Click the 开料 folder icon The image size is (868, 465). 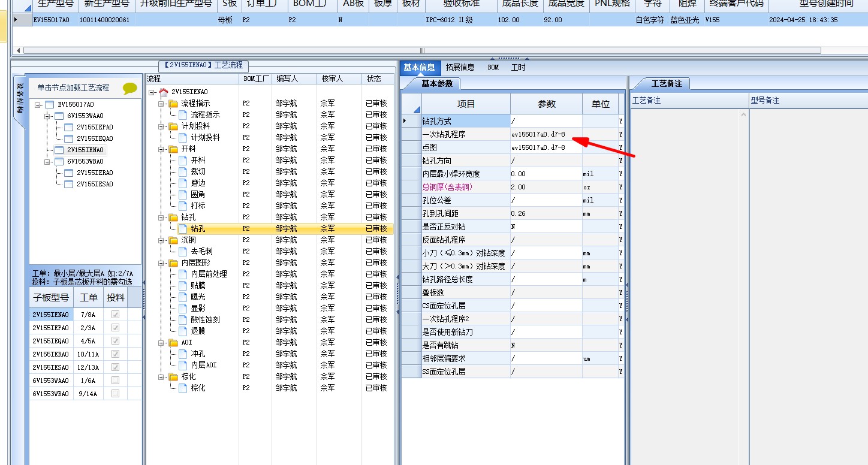(173, 149)
